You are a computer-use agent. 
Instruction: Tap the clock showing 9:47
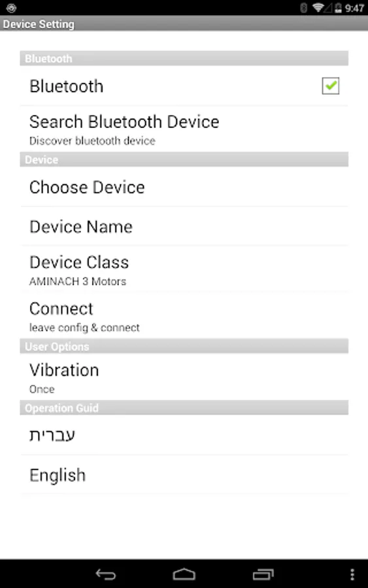[354, 8]
